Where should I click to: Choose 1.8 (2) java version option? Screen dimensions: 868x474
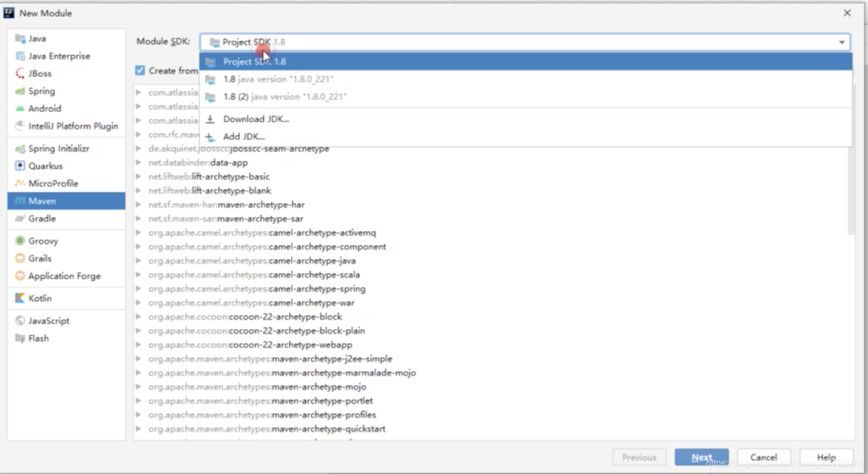[525, 96]
